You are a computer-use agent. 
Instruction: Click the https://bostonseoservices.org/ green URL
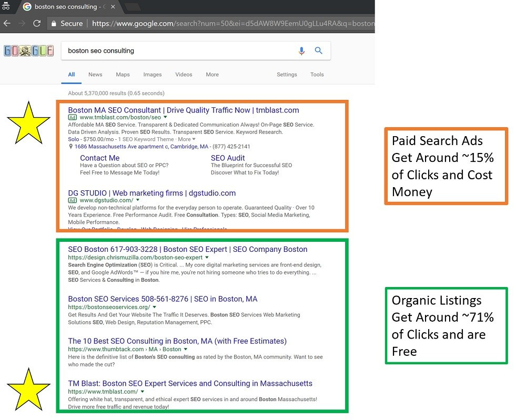[x=109, y=307]
